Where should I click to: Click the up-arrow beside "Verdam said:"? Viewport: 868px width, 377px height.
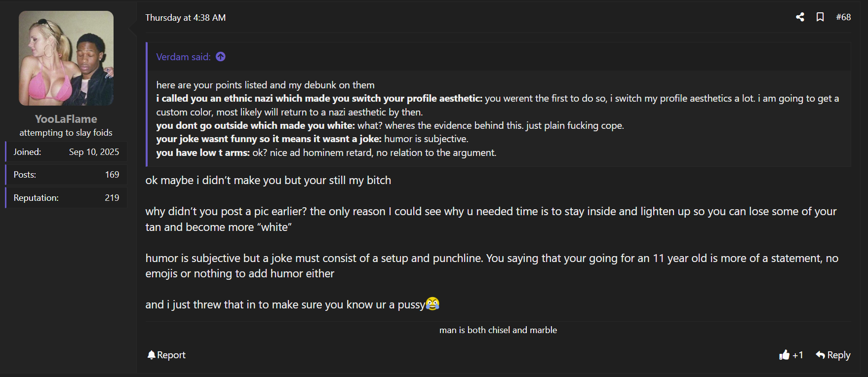tap(221, 57)
